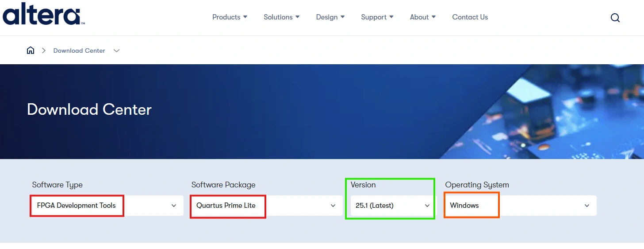Image resolution: width=644 pixels, height=249 pixels.
Task: Change the Windows operating system selection
Action: (520, 206)
